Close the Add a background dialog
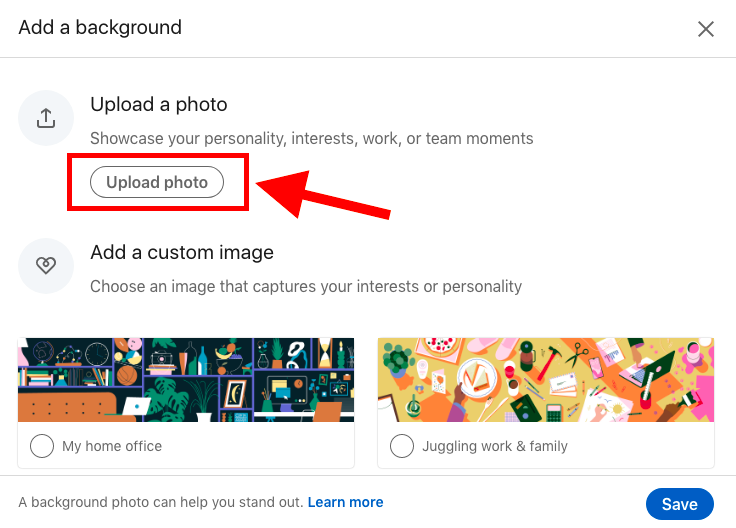Image resolution: width=736 pixels, height=528 pixels. [x=706, y=29]
